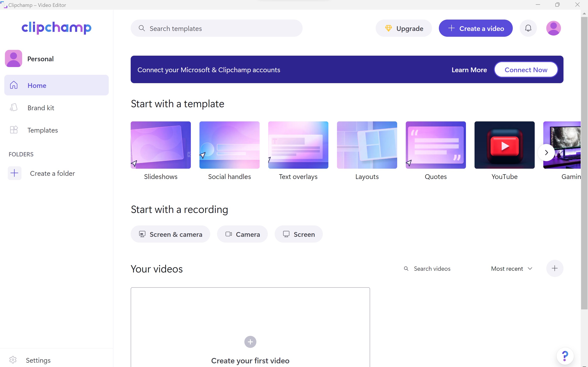Click the Create a folder plus icon
This screenshot has height=367, width=588.
pyautogui.click(x=15, y=173)
